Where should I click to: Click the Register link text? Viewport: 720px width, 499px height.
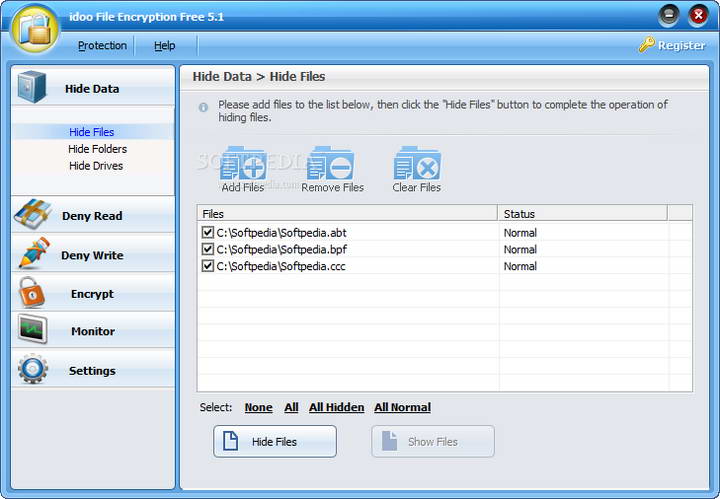click(x=681, y=45)
